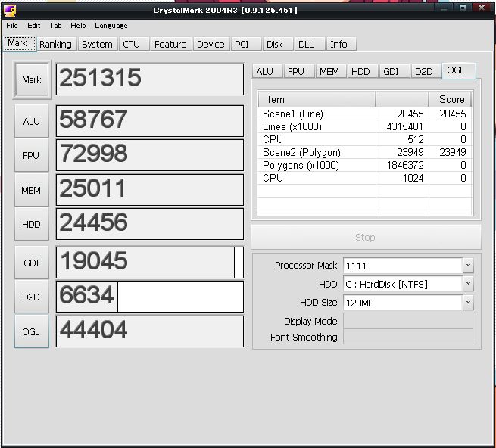Open the HDD drive dropdown
This screenshot has width=496, height=448.
(x=468, y=284)
